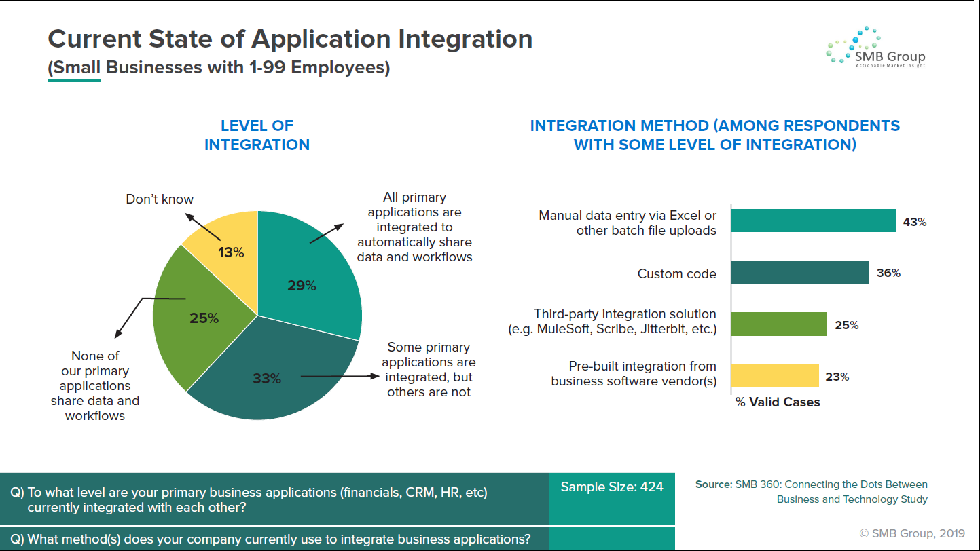980x551 pixels.
Task: Select the 23% Pre-built integration bar
Action: click(x=775, y=376)
